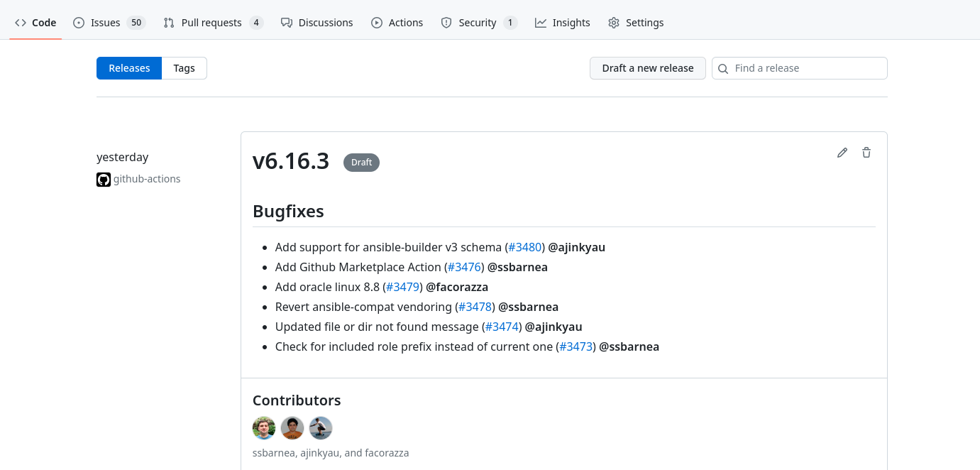Click the magnifier icon in release search
The width and height of the screenshot is (980, 470).
point(723,69)
